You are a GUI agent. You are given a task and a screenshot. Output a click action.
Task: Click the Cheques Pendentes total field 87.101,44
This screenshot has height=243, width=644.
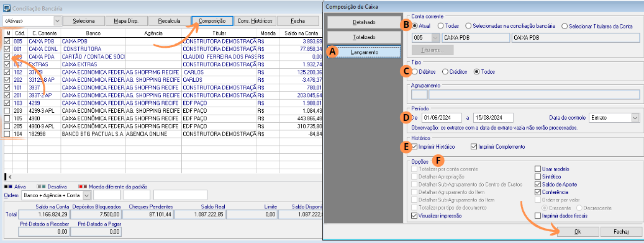tap(148, 214)
